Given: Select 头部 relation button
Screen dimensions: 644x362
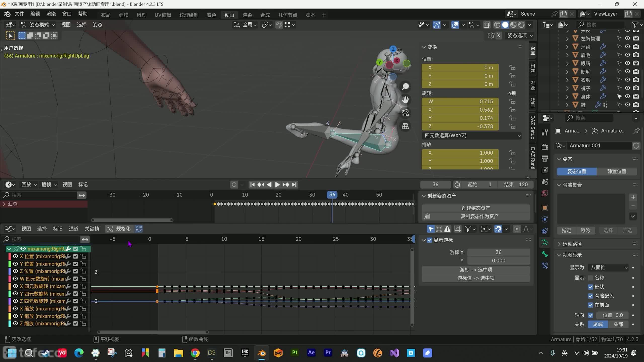Looking at the screenshot, I should [x=618, y=324].
